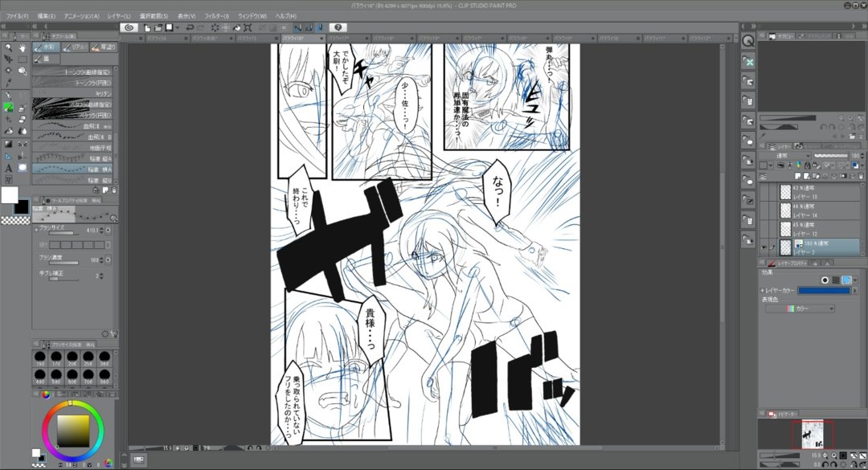Click the Clip Studio spiral launcher icon
The image size is (868, 470).
point(130,27)
